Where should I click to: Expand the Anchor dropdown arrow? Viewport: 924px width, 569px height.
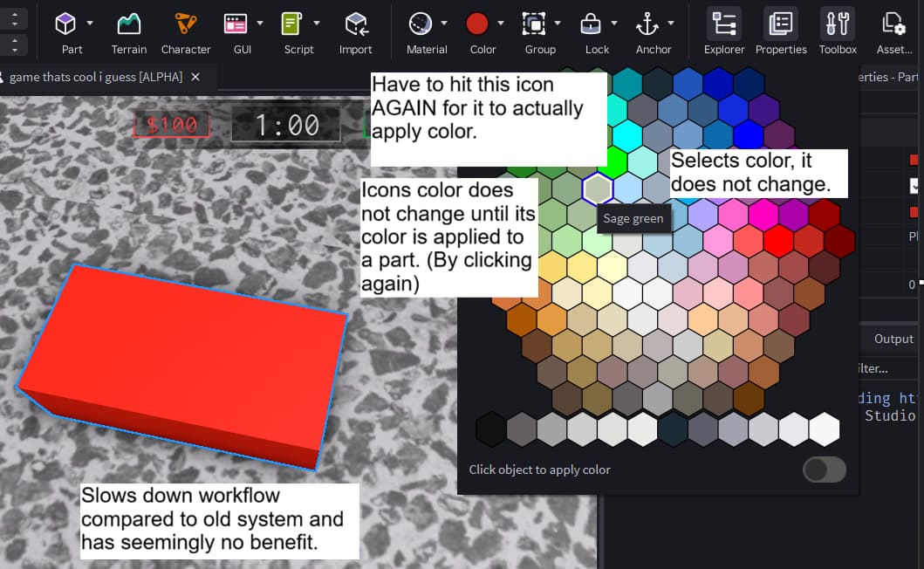point(671,23)
